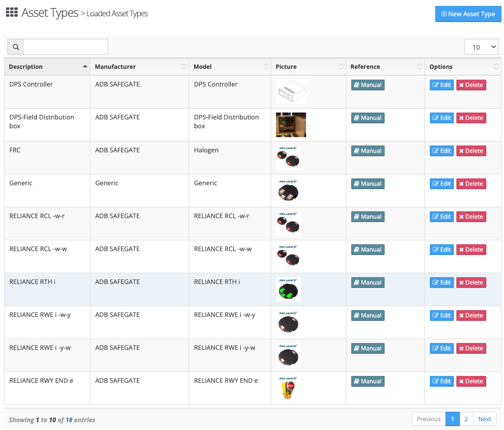Click the RELIANCE RCL -w-w picture thumbnail

pos(288,257)
